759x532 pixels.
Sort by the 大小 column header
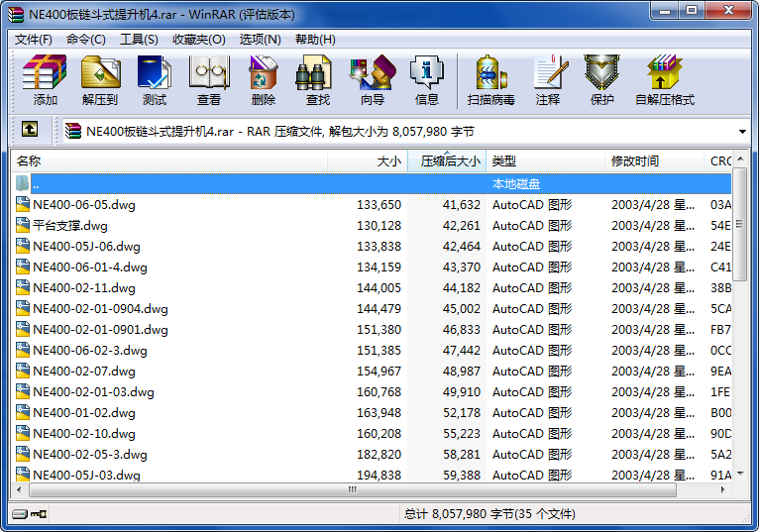368,161
